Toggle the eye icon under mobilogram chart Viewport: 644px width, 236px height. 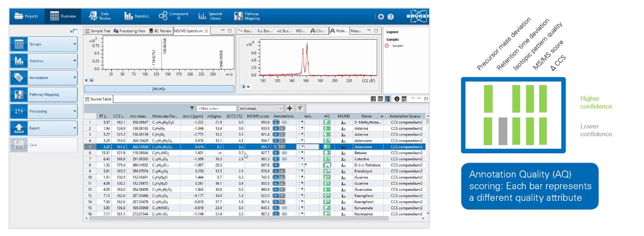point(248,86)
